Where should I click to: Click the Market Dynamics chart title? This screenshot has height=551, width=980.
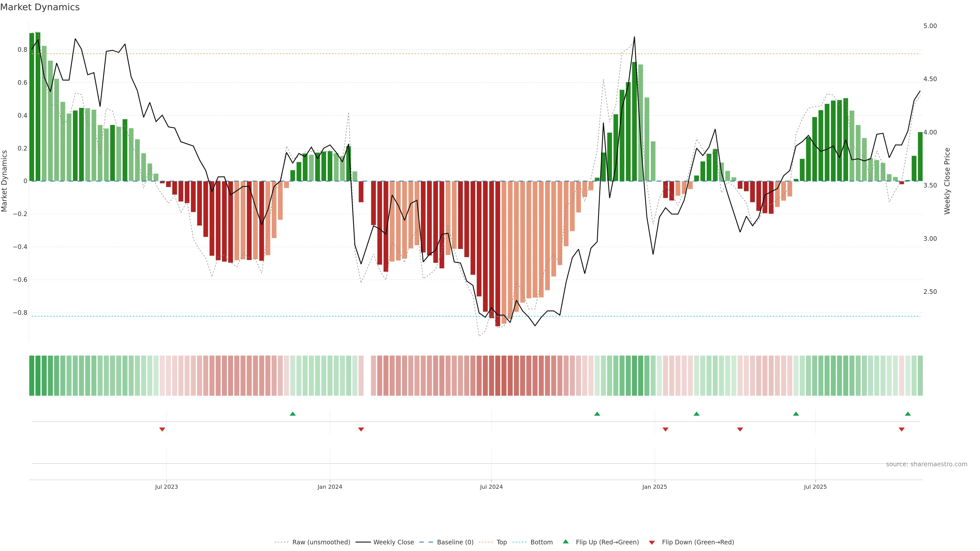tap(40, 7)
